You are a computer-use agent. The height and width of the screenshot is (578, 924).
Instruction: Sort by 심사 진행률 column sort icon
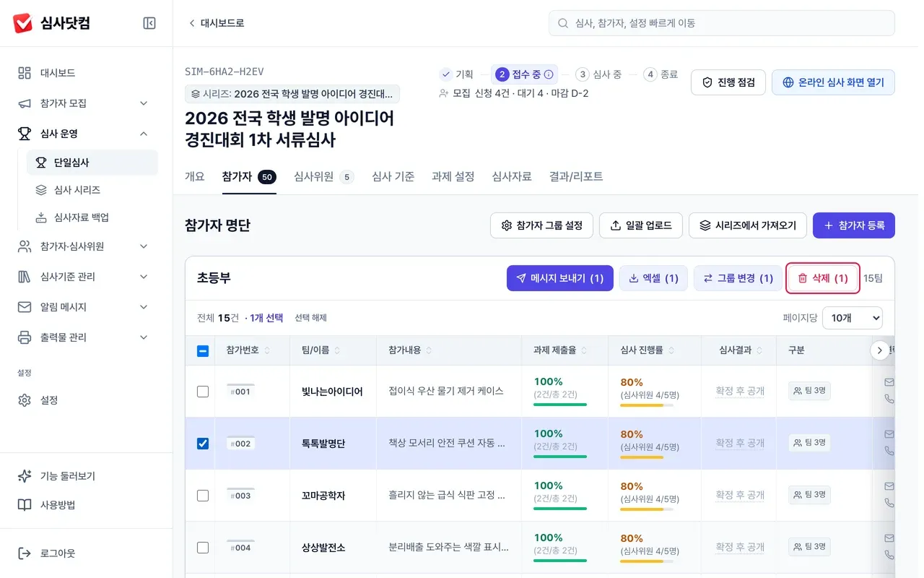tap(671, 350)
